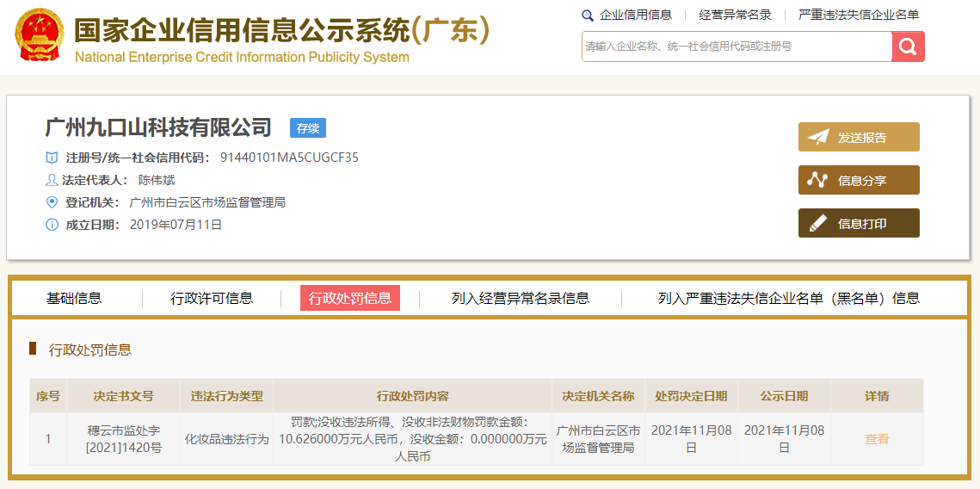This screenshot has width=980, height=489.
Task: Click the establishment date info icon
Action: pyautogui.click(x=52, y=225)
